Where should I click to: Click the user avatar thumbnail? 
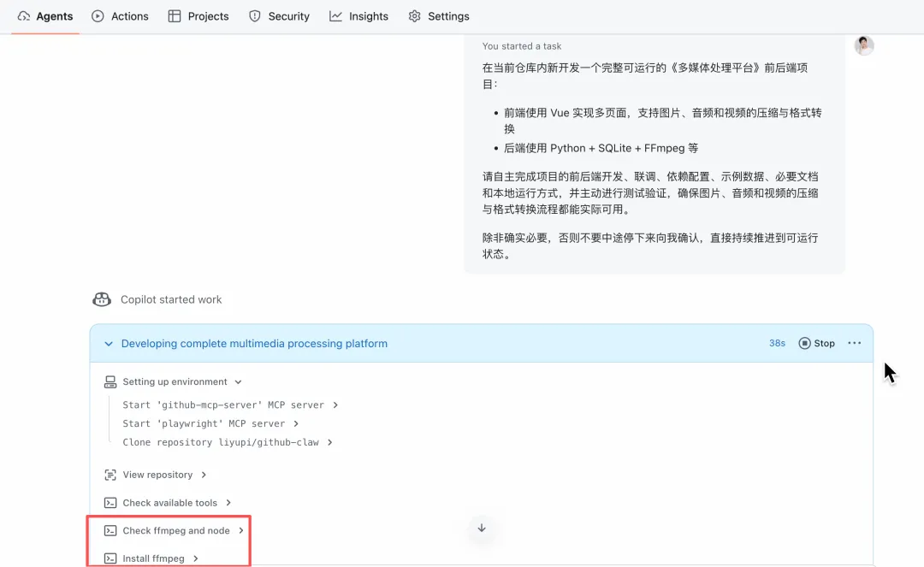point(863,46)
